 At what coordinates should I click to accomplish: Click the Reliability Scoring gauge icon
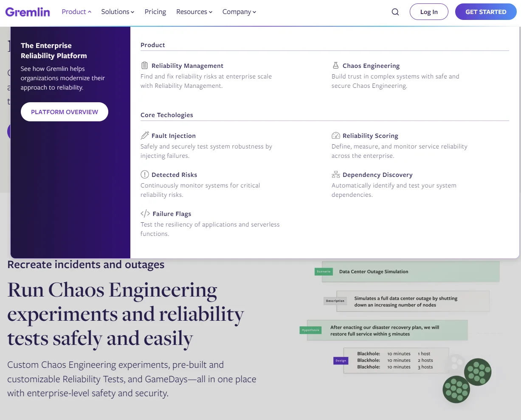[336, 135]
